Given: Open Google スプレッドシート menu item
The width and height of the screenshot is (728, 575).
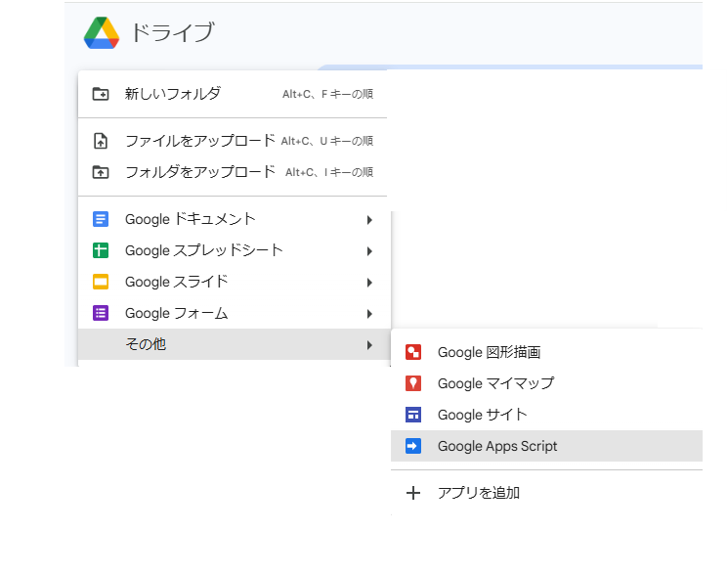Looking at the screenshot, I should click(x=233, y=250).
